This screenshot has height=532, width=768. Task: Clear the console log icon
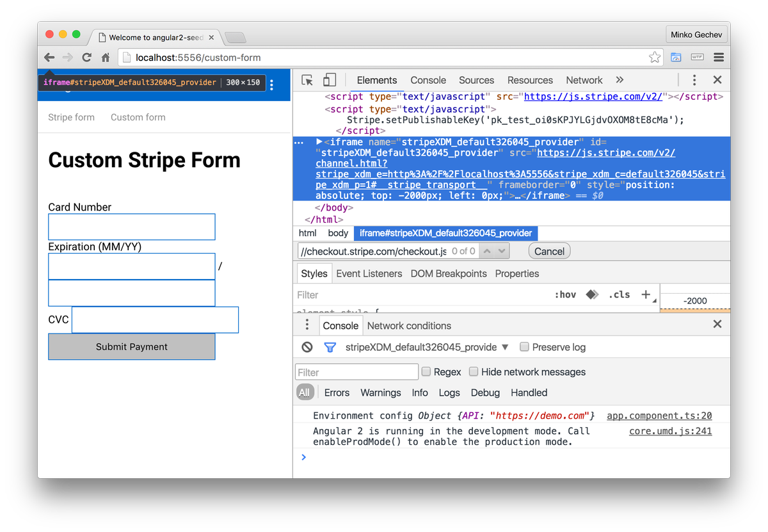tap(307, 347)
